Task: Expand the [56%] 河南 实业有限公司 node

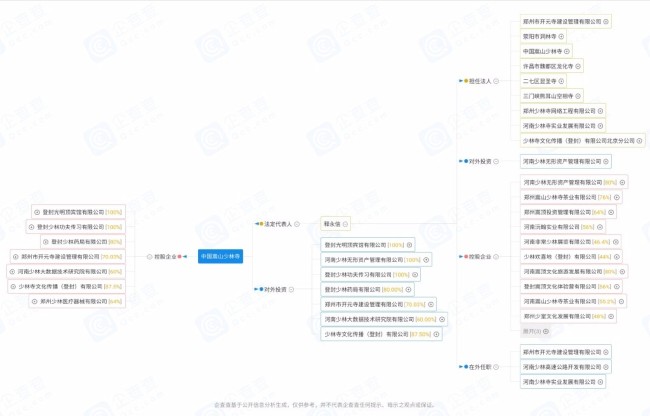Action: tap(599, 227)
